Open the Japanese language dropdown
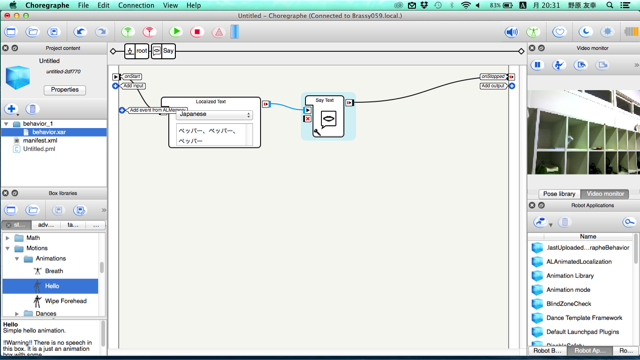 click(214, 115)
